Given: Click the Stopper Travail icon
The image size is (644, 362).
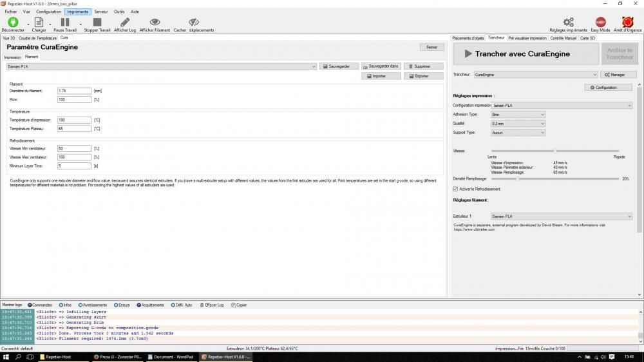Looking at the screenshot, I should tap(97, 22).
